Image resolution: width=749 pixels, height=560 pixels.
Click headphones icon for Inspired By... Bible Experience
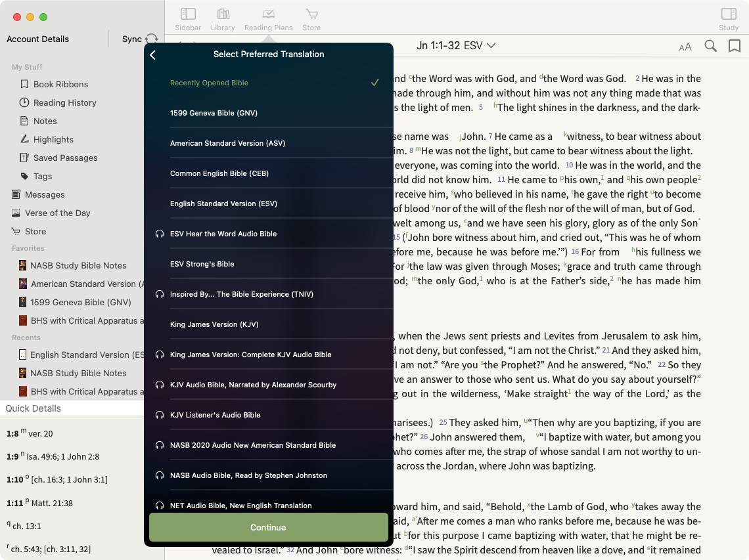(x=160, y=294)
